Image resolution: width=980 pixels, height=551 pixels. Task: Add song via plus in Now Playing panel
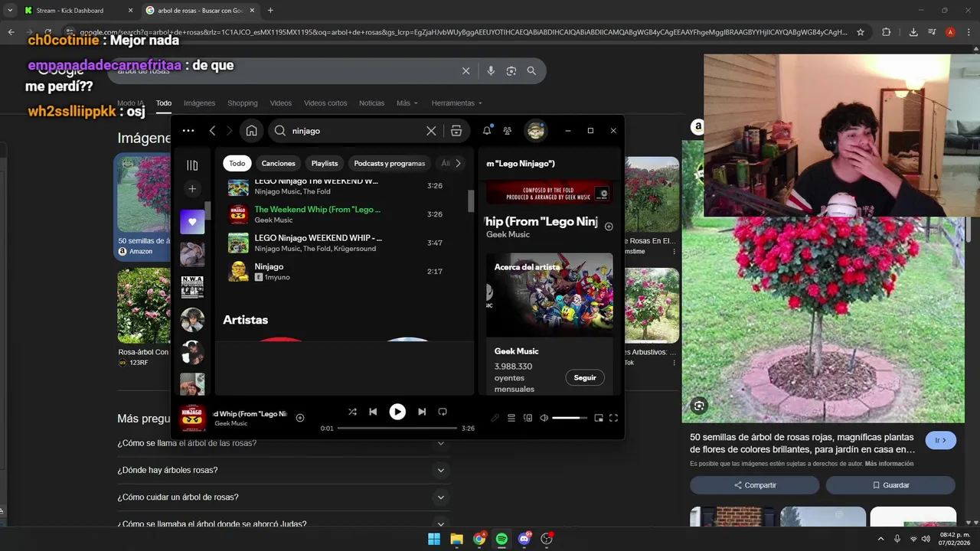[x=609, y=227]
